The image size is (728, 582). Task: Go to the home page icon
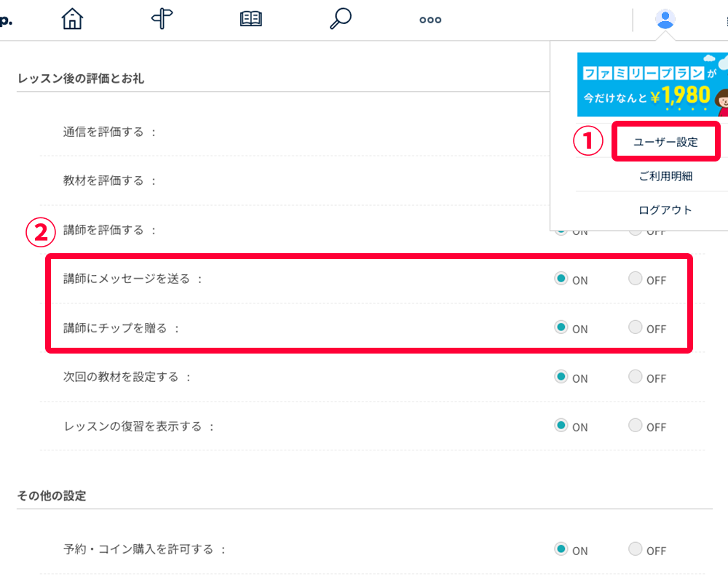72,19
